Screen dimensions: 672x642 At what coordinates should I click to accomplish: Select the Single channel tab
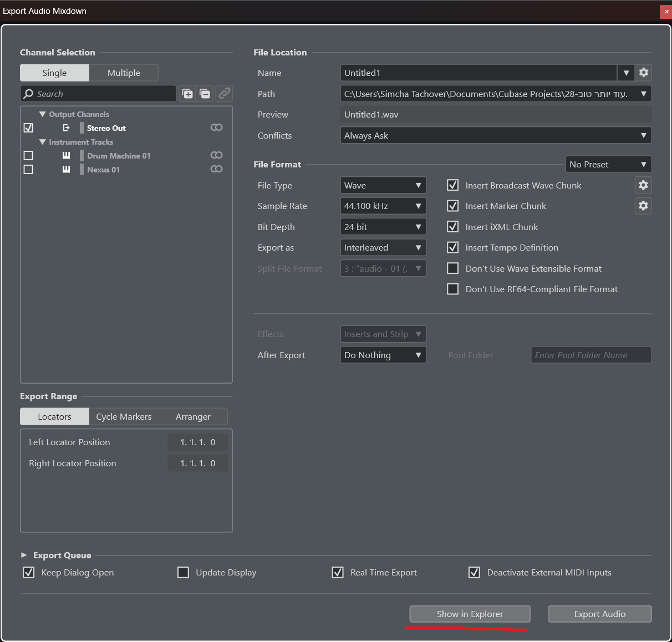pos(54,73)
